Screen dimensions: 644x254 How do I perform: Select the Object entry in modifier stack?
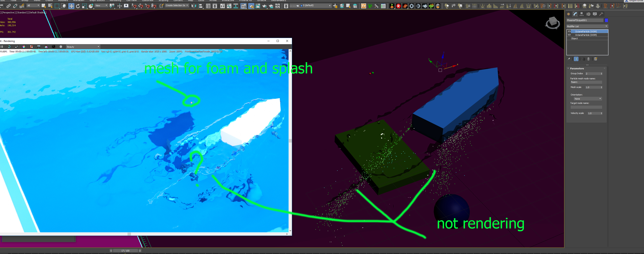point(574,38)
